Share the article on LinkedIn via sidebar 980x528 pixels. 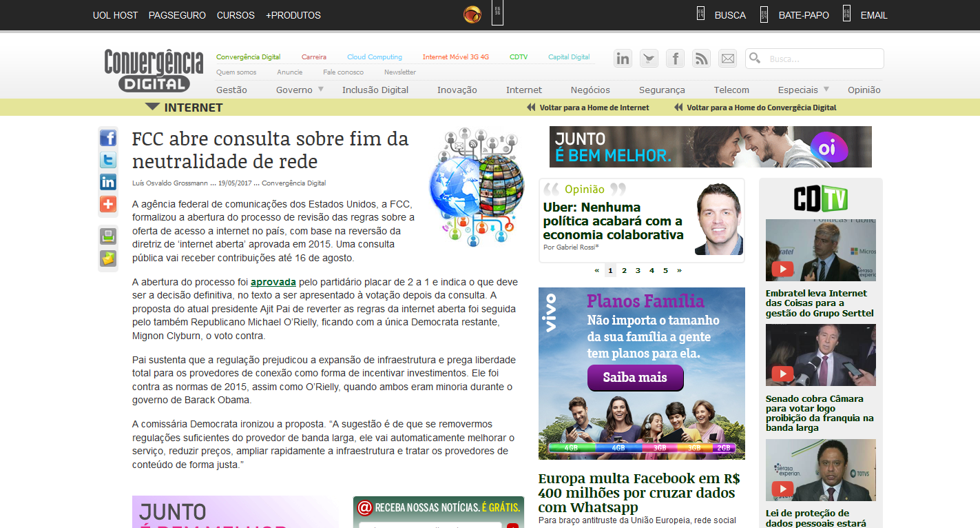click(108, 183)
